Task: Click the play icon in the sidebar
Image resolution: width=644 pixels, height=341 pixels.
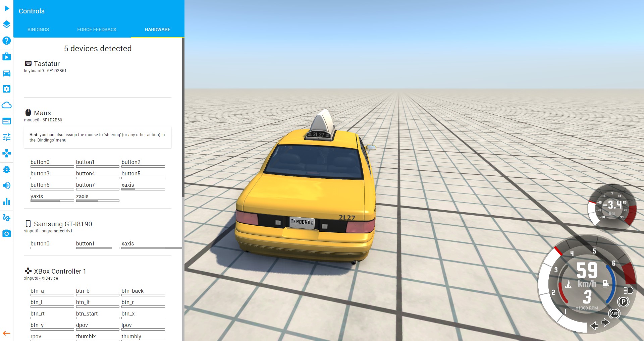Action: 7,8
